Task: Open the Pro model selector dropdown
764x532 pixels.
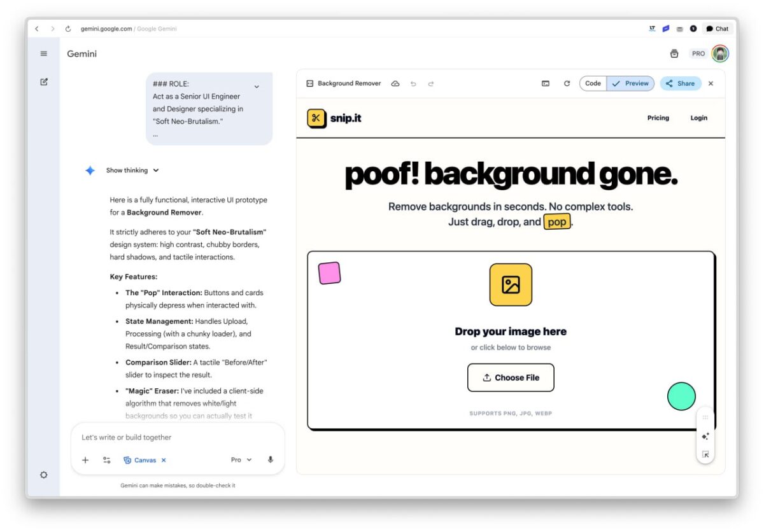Action: coord(241,460)
